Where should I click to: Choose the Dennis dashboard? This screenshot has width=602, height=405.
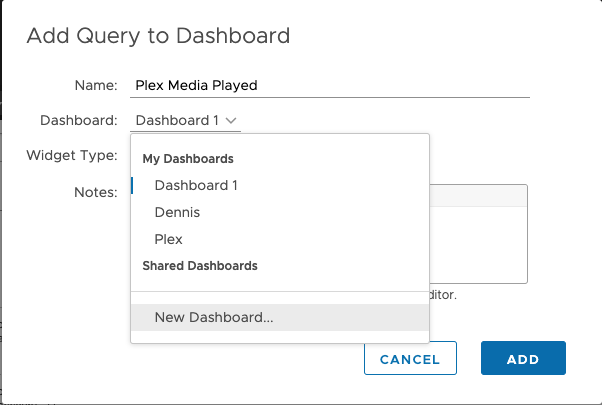(x=177, y=212)
